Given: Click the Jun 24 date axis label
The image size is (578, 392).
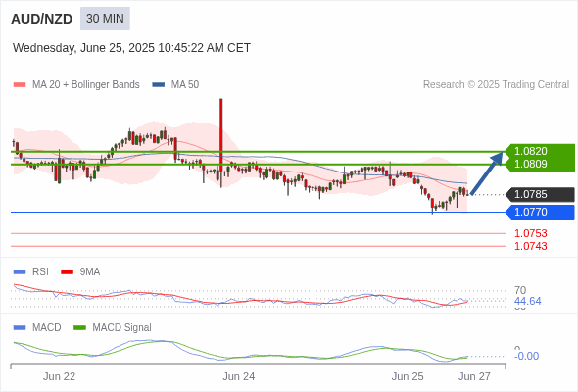Looking at the screenshot, I should coord(238,376).
